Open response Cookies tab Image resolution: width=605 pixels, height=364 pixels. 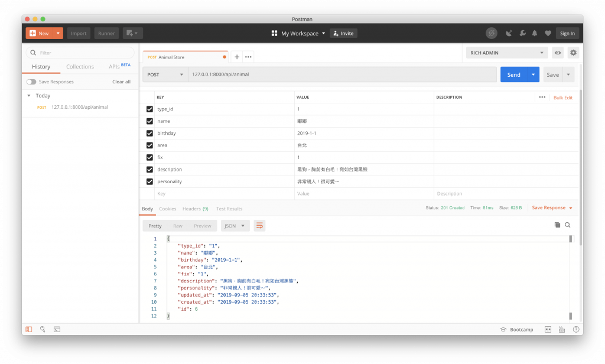click(167, 209)
